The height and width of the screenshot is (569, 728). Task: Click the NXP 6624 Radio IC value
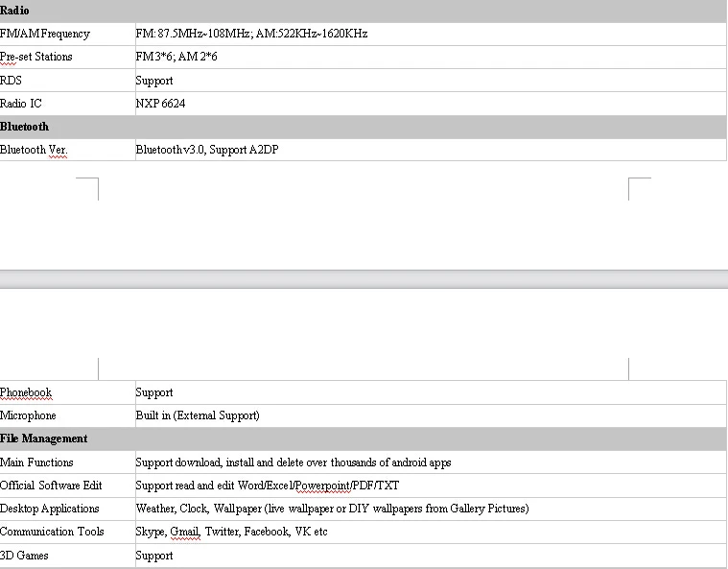[x=160, y=104]
